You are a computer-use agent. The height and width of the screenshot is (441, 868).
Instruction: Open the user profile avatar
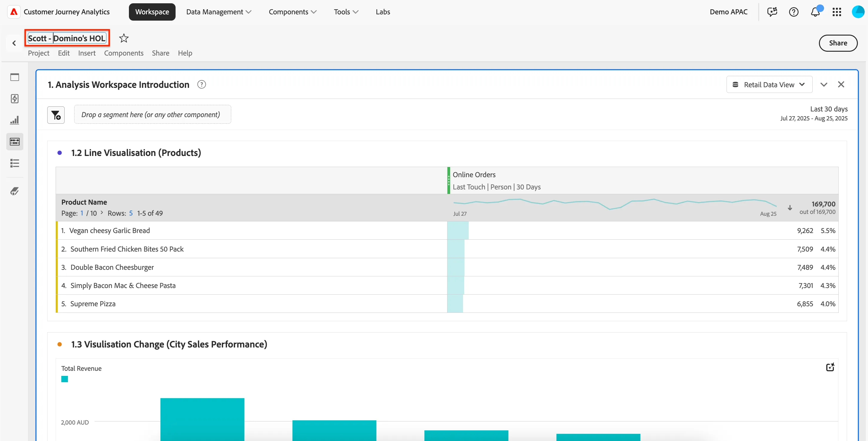point(858,12)
